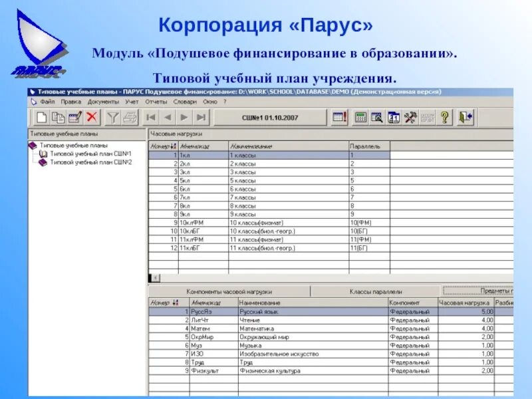
Task: Select the Физическая культура row
Action: click(x=331, y=371)
